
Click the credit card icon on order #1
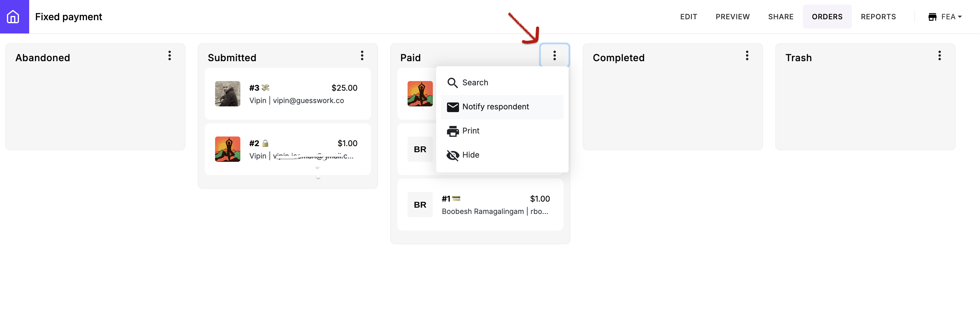pos(456,199)
